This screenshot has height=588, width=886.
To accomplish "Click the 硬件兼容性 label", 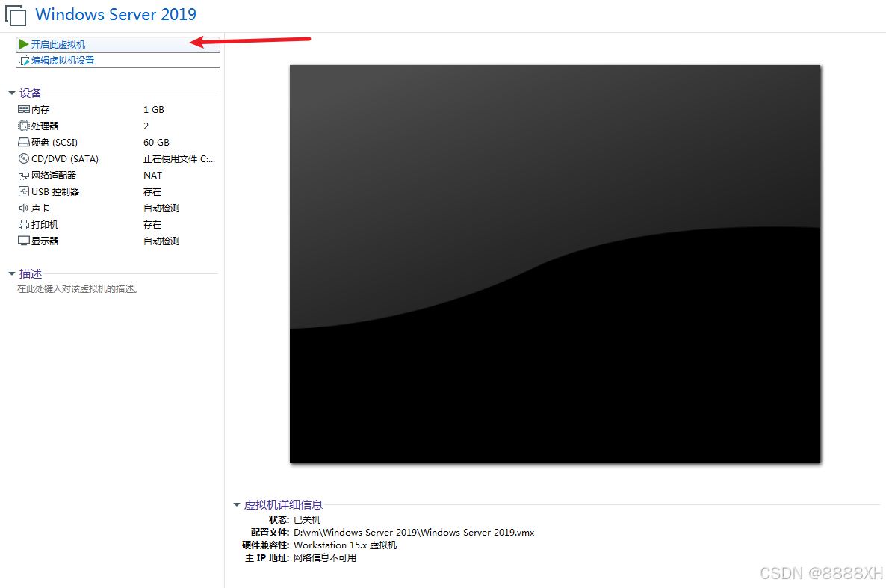I will point(265,545).
